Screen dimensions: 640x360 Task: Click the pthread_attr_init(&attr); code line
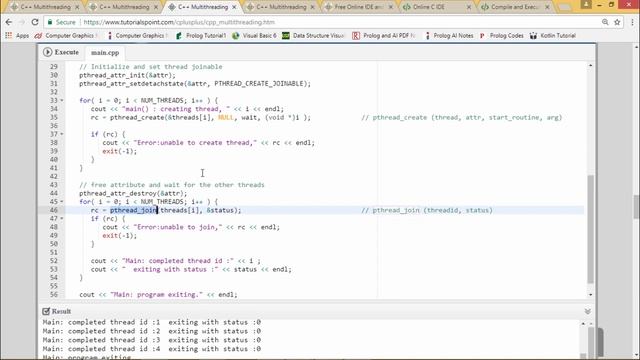(127, 75)
